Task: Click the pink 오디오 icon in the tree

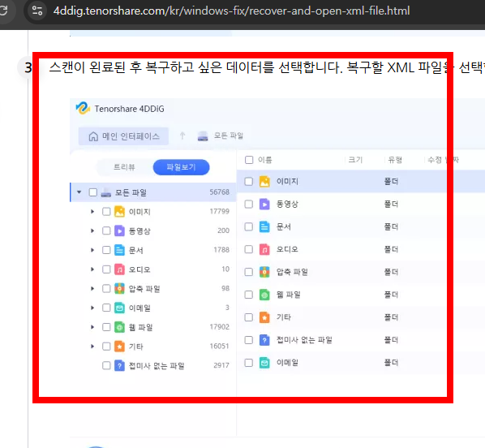Action: (x=120, y=269)
